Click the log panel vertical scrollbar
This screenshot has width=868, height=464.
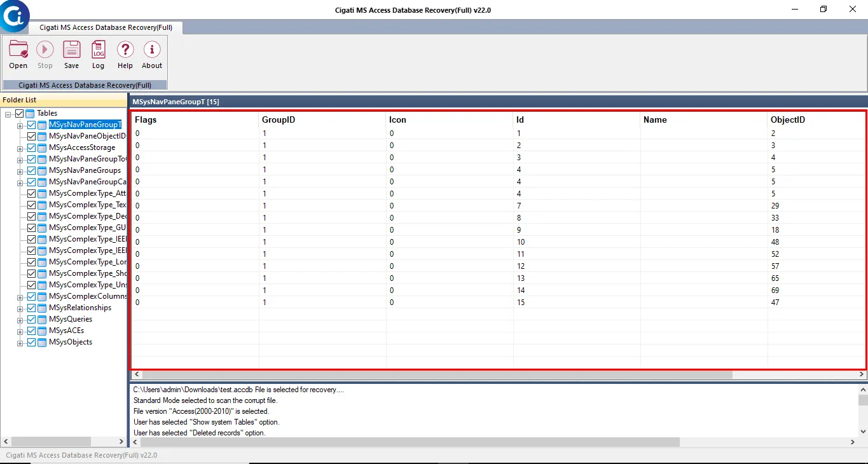pyautogui.click(x=863, y=400)
